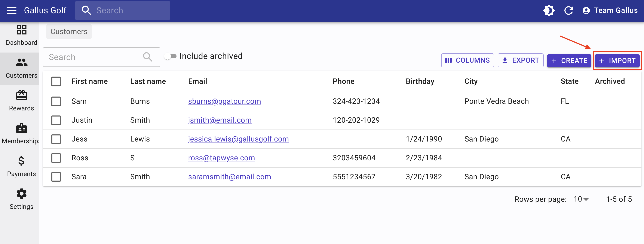This screenshot has height=244, width=644.
Task: Check the select-all header checkbox
Action: tap(56, 81)
